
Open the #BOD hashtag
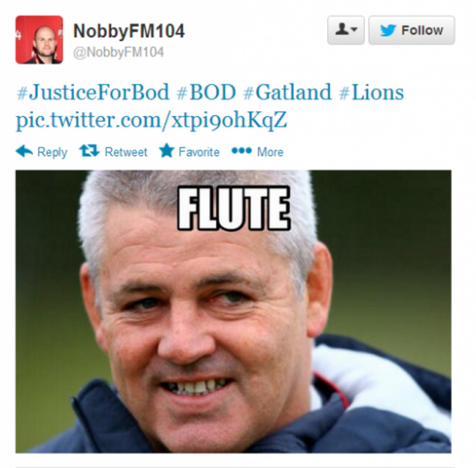(x=206, y=92)
